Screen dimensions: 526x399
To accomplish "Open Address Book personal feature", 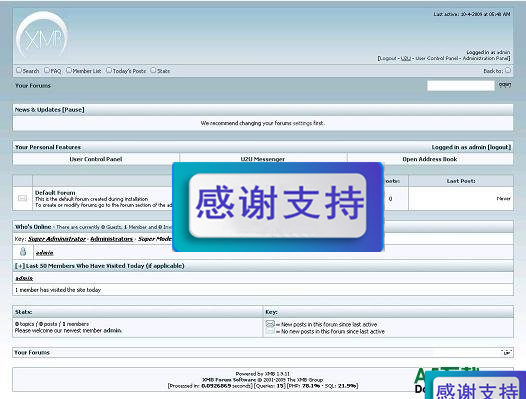I will [x=430, y=159].
